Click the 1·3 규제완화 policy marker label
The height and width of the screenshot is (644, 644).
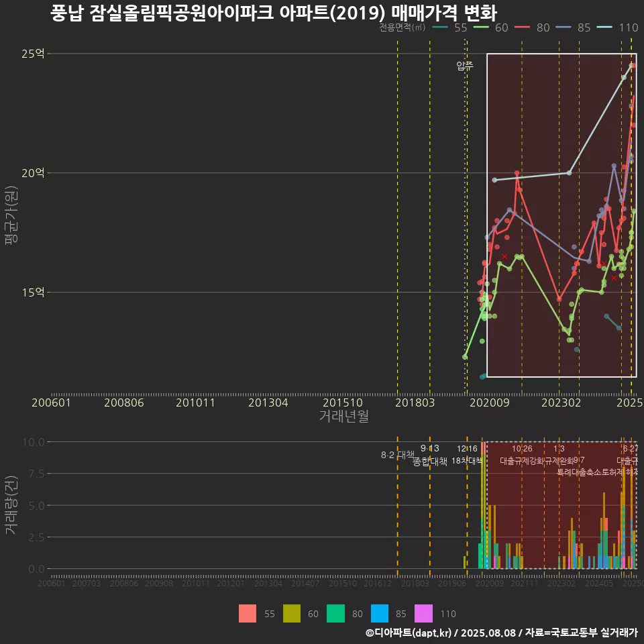point(559,455)
